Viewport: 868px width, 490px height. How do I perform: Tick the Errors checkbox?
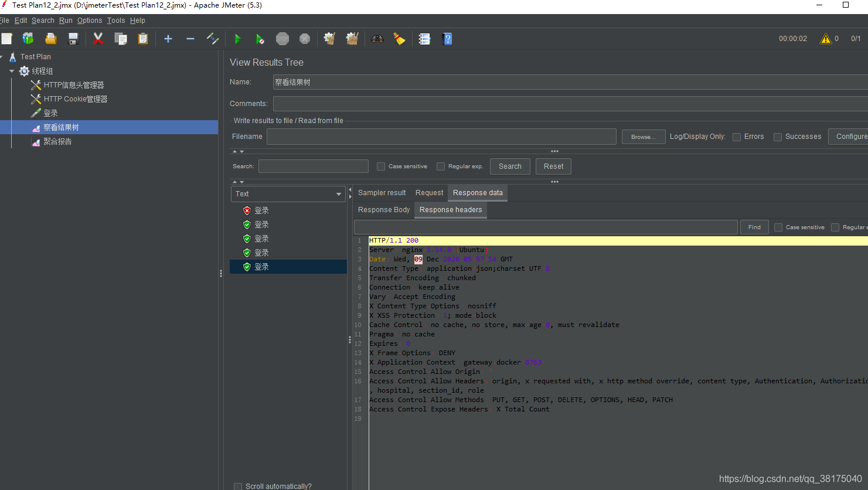(x=737, y=137)
